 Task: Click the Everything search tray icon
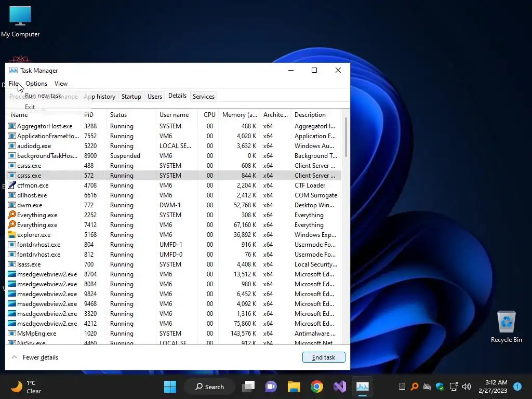pos(414,387)
